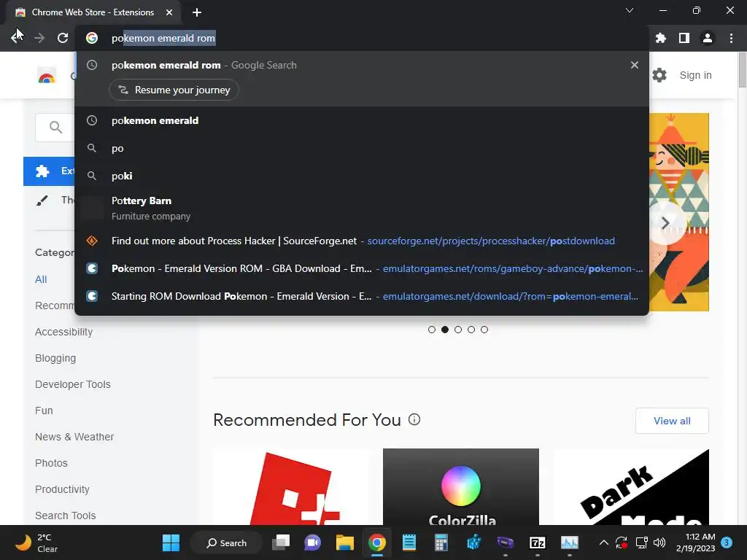747x560 pixels.
Task: Click the Chrome taskbar icon
Action: pyautogui.click(x=377, y=542)
